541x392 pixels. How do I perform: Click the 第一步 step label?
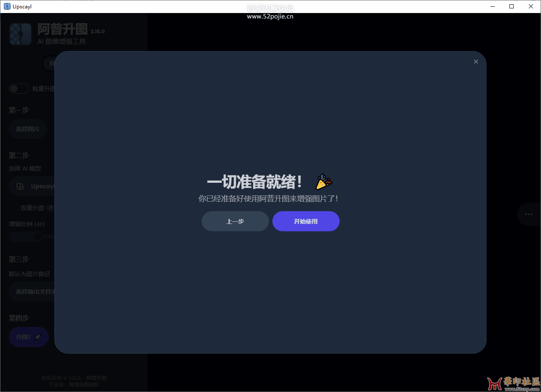coord(19,110)
